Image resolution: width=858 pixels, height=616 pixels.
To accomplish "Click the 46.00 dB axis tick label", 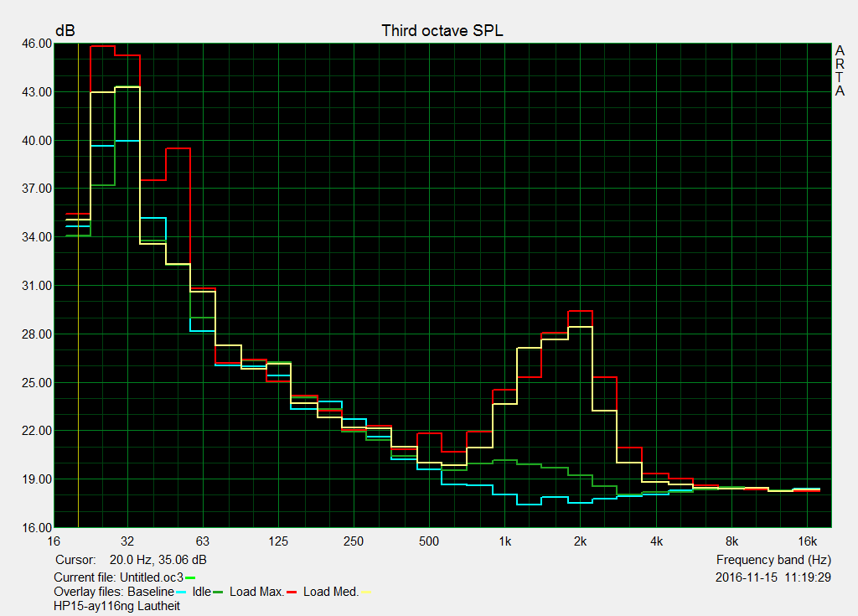I will coord(36,44).
